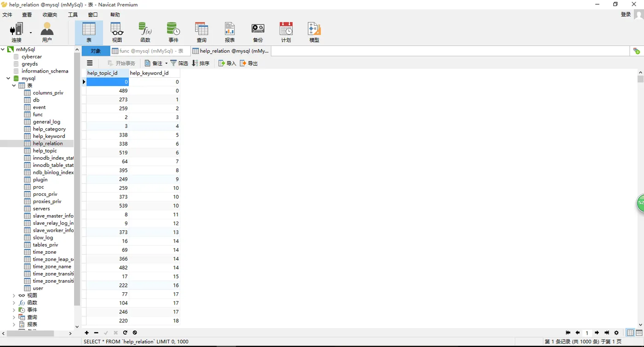Image resolution: width=644 pixels, height=347 pixels.
Task: Select the user table in tree
Action: point(38,288)
